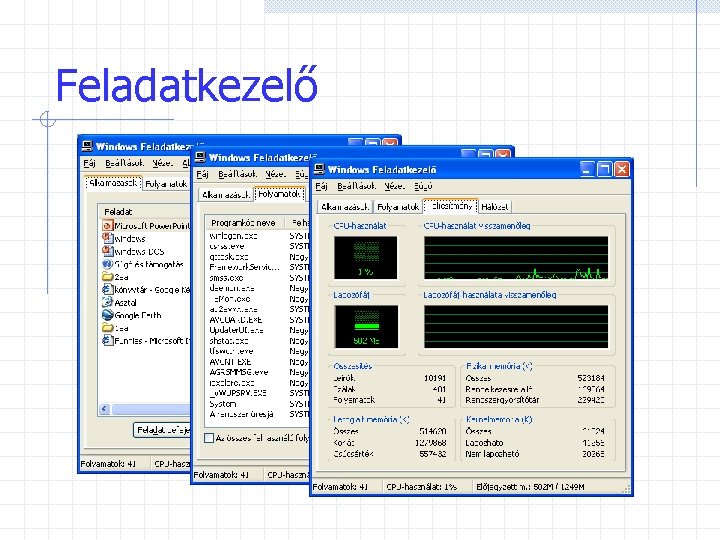Open the Súgó menu in the front window
Screen dimensions: 720x540
click(x=423, y=186)
